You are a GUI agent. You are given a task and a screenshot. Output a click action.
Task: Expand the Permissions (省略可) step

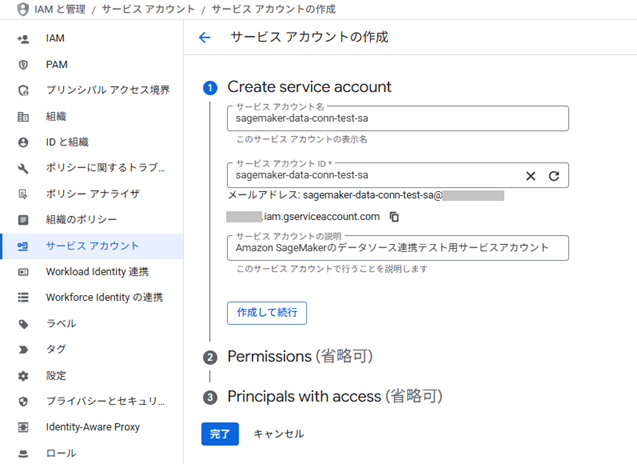300,356
